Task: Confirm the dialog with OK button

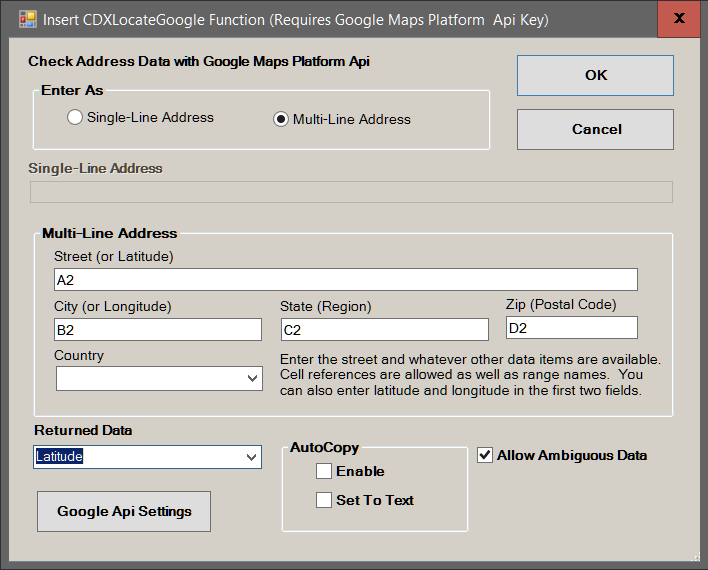Action: (x=595, y=75)
